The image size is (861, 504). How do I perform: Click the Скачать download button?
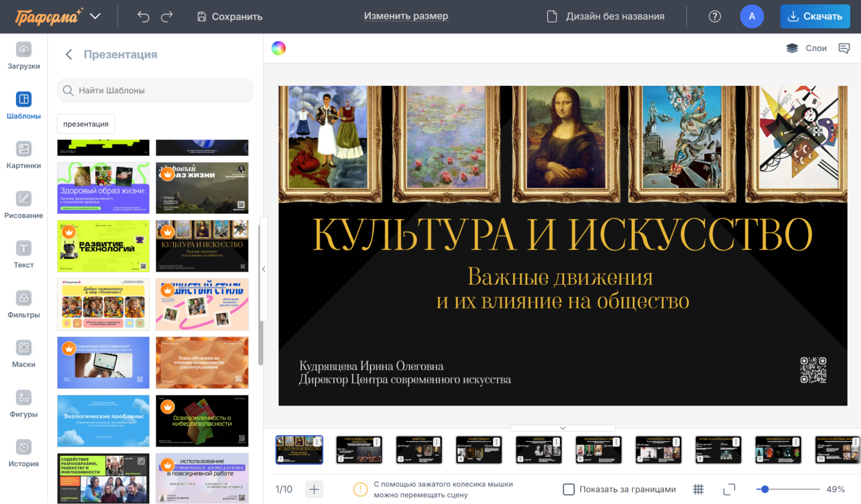coord(815,16)
